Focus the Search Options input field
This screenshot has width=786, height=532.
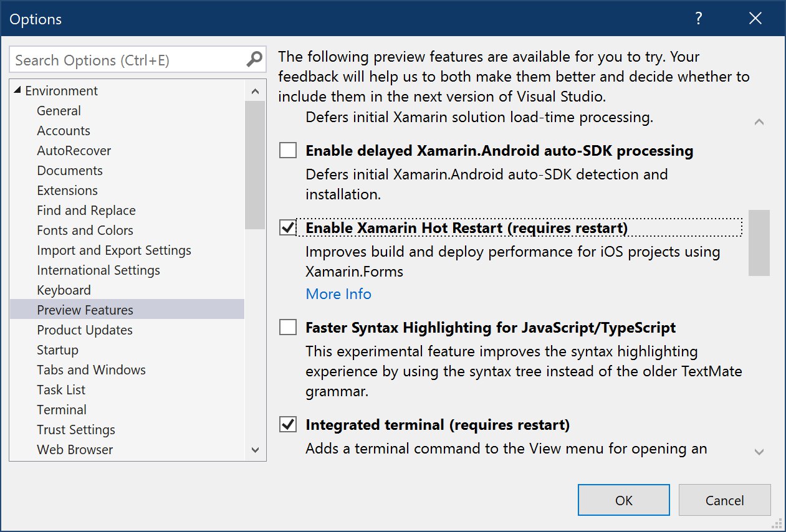point(138,60)
